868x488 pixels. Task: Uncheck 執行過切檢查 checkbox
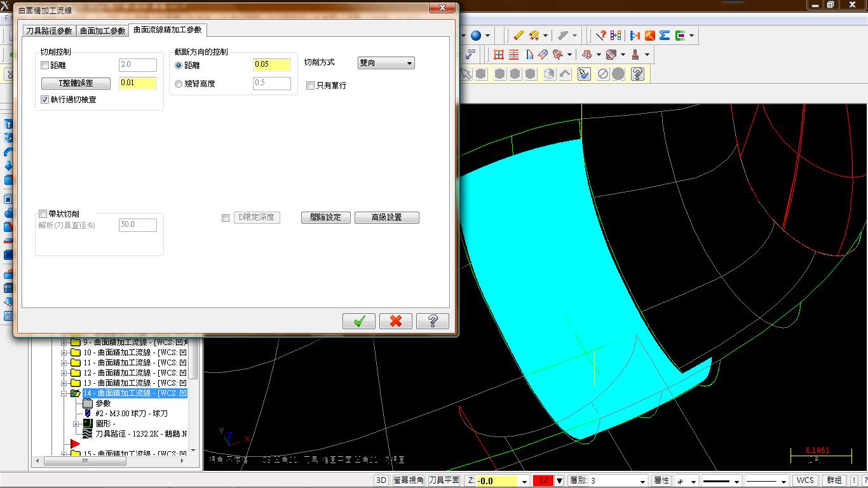point(44,100)
